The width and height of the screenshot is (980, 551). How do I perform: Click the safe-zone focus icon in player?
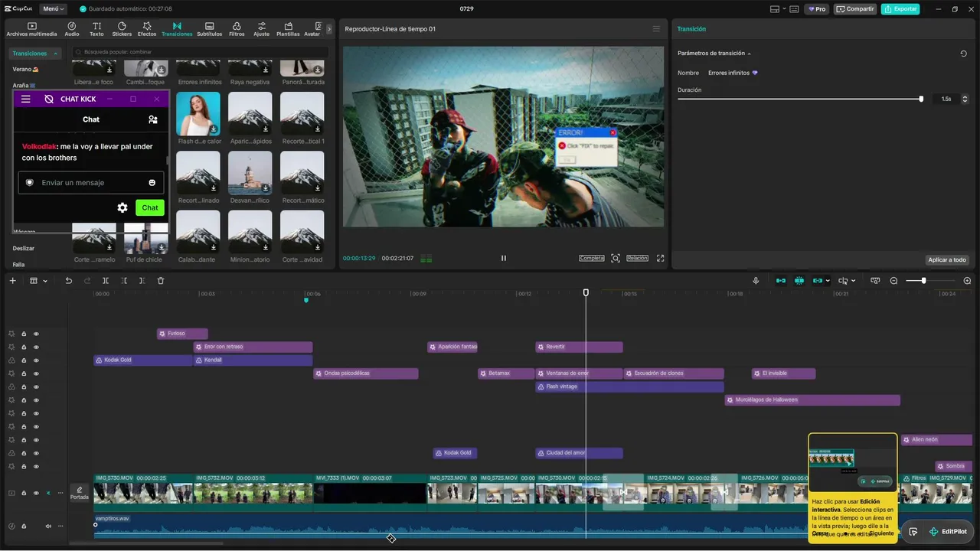tap(616, 258)
